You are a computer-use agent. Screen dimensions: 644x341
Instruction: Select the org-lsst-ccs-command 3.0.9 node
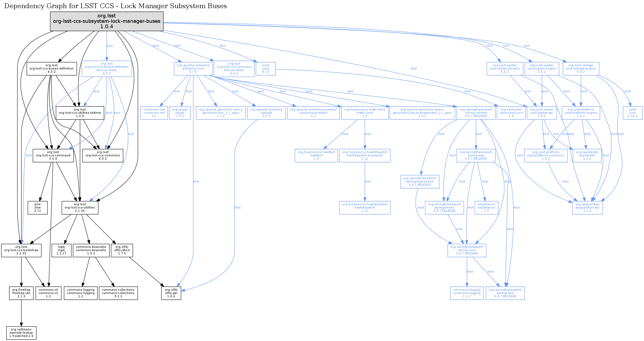(53, 156)
